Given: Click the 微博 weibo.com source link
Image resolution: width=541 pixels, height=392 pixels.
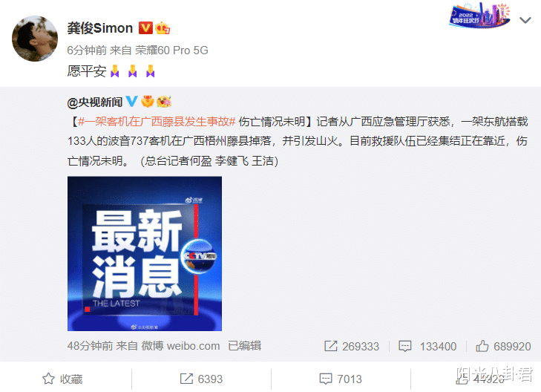Looking at the screenshot, I should tap(180, 346).
